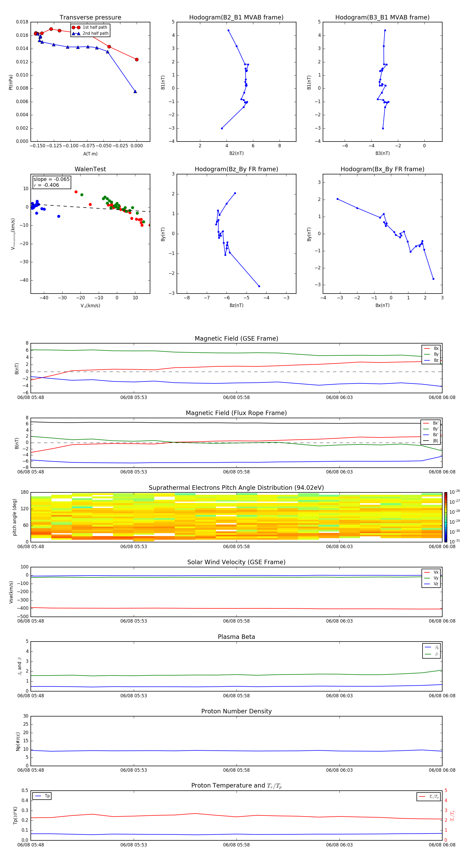The image size is (473, 868).
Task: Select 'βp' in plasma beta legend
Action: click(431, 647)
